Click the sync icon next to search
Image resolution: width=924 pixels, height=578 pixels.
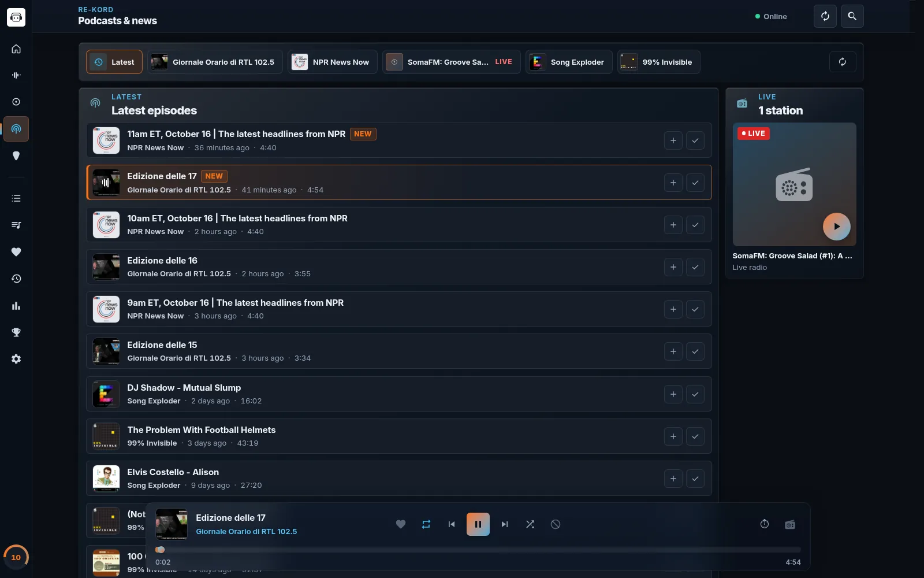click(x=825, y=16)
